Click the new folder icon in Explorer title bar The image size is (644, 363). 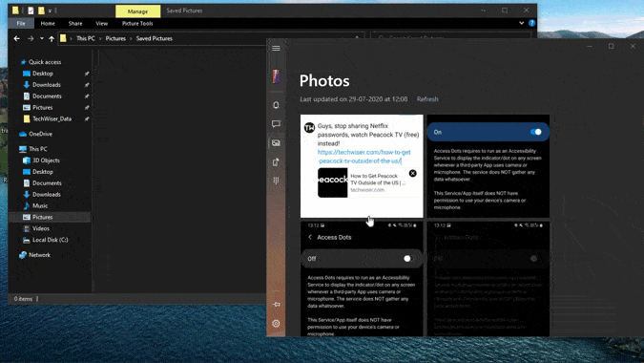(41, 11)
